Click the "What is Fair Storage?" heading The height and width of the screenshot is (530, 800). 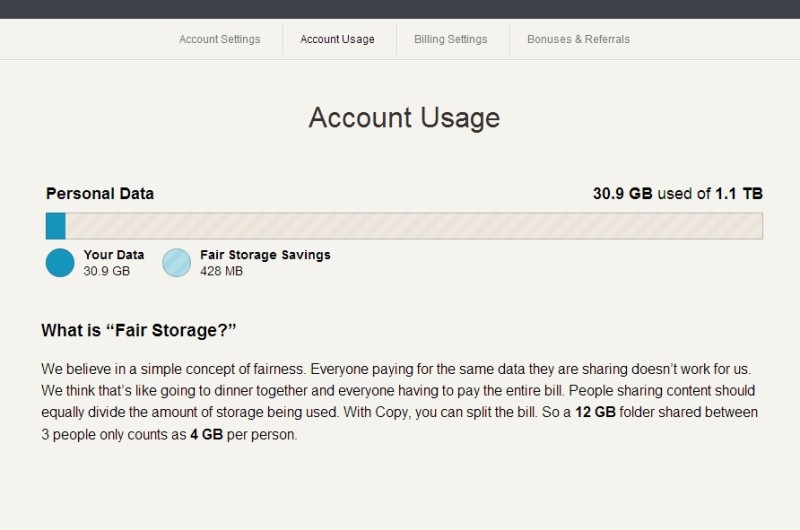pyautogui.click(x=139, y=330)
